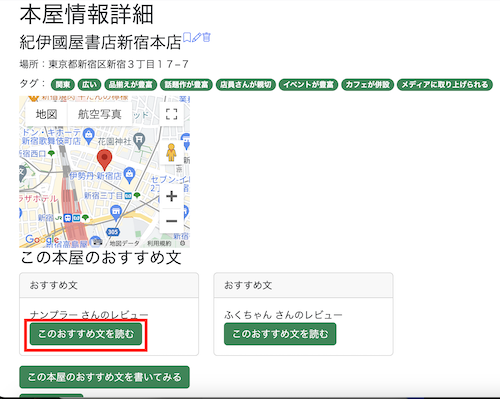Image resolution: width=500 pixels, height=399 pixels.
Task: Select the 話題作が豊富 tag
Action: (186, 85)
